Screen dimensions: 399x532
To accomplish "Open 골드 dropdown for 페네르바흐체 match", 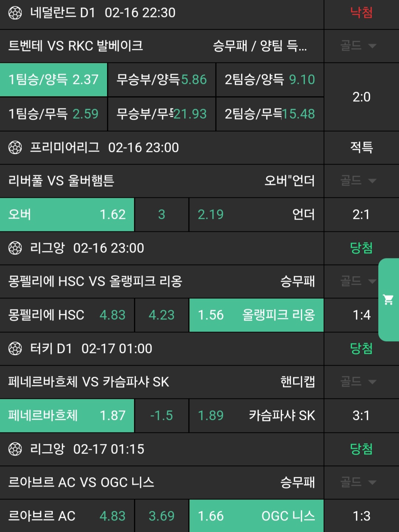I will (x=358, y=382).
